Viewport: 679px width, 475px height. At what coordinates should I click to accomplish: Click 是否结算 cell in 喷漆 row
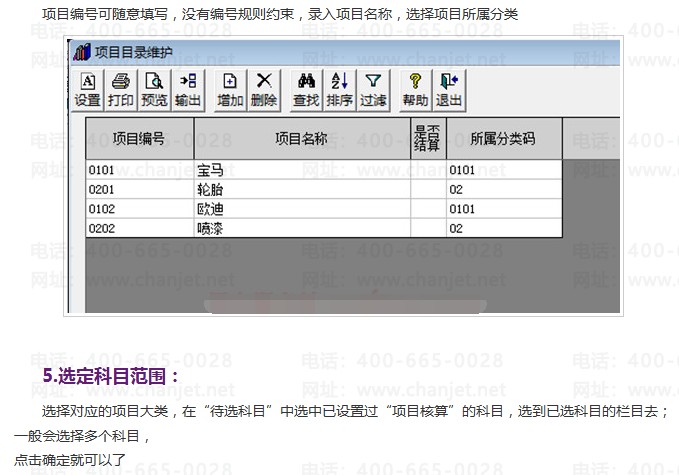428,228
